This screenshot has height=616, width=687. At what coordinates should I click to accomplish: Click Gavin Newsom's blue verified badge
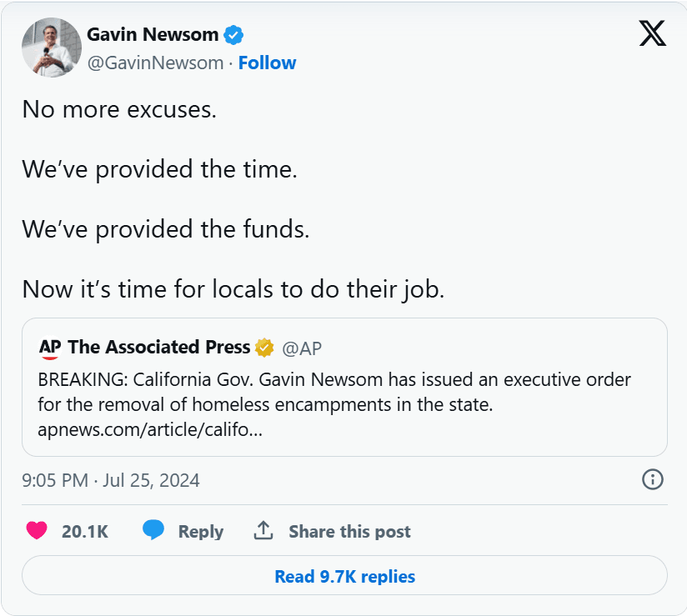click(234, 35)
